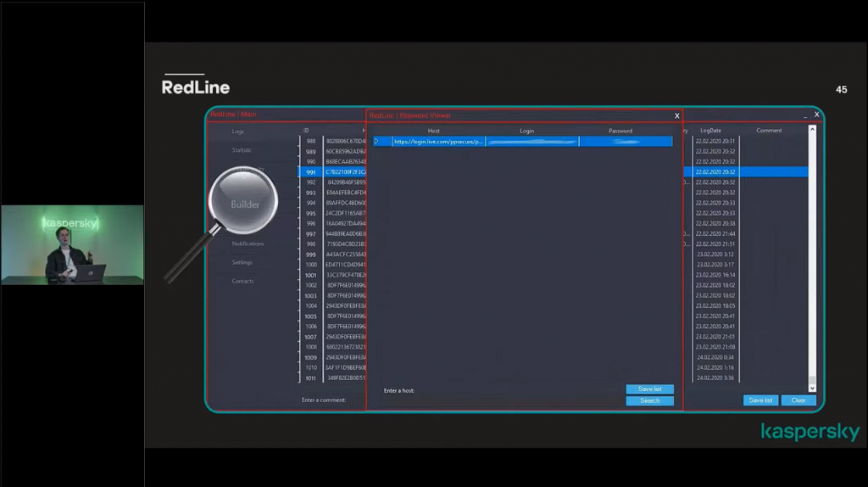Click log date 24.02.2020 3:36

tap(715, 378)
